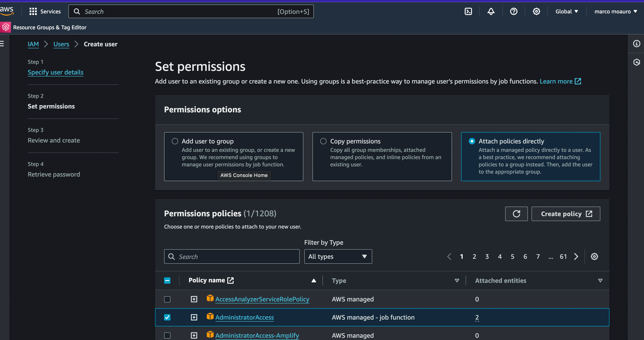This screenshot has height=340, width=644.
Task: Open the notifications bell
Action: pos(491,11)
